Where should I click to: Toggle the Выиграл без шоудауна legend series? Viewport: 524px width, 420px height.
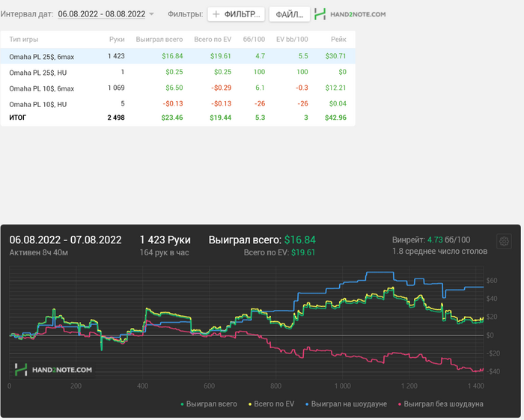[441, 404]
